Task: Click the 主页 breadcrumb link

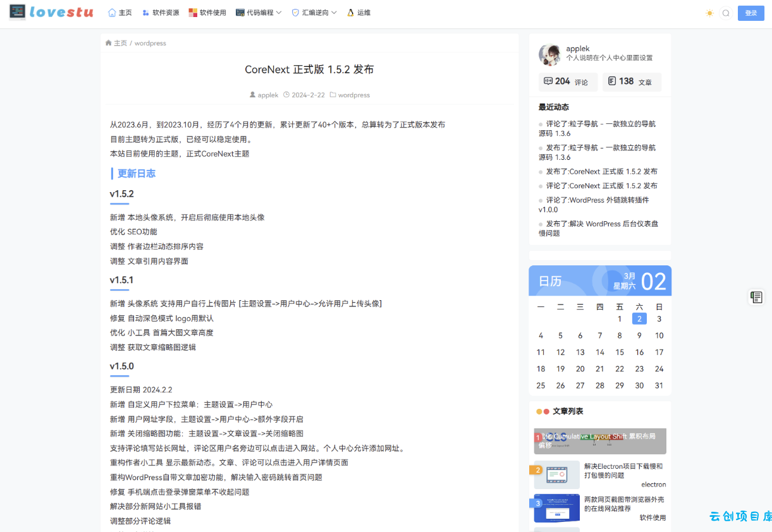Action: coord(120,44)
